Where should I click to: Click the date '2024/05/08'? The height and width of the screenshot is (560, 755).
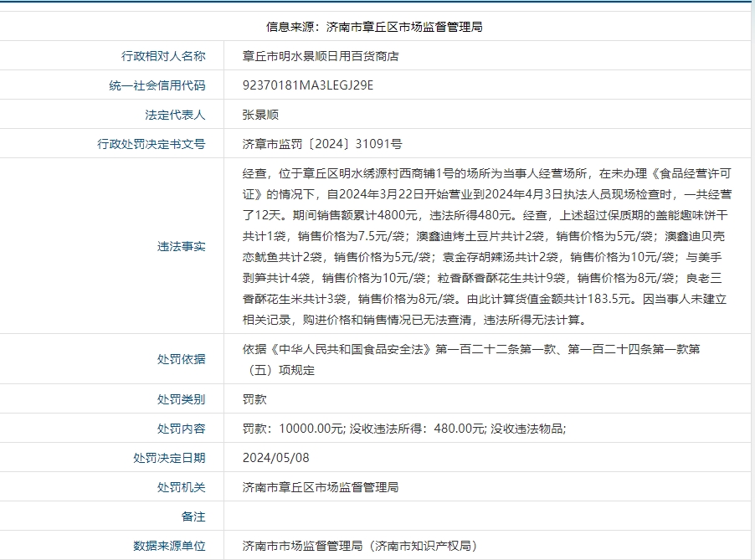pyautogui.click(x=276, y=458)
